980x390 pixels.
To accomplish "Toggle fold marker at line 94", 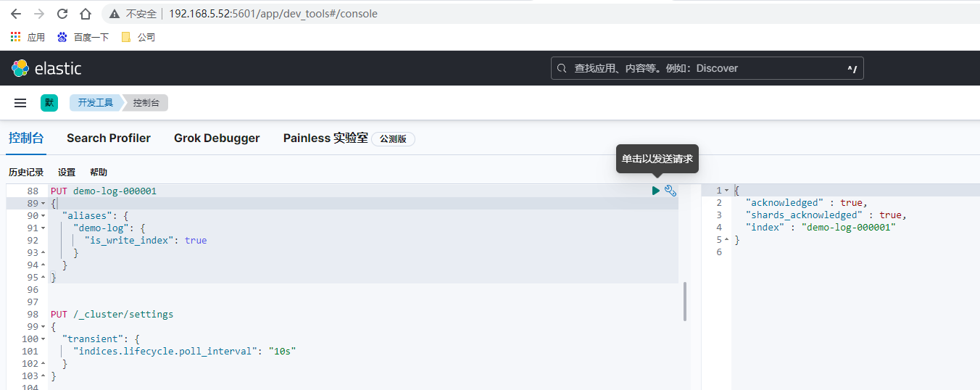I will tap(43, 265).
